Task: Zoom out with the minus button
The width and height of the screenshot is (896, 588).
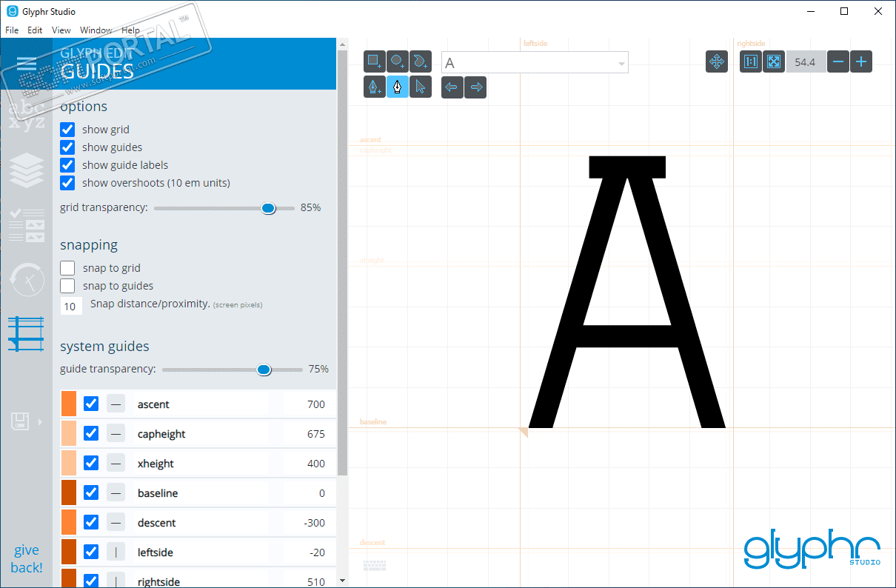Action: (838, 62)
